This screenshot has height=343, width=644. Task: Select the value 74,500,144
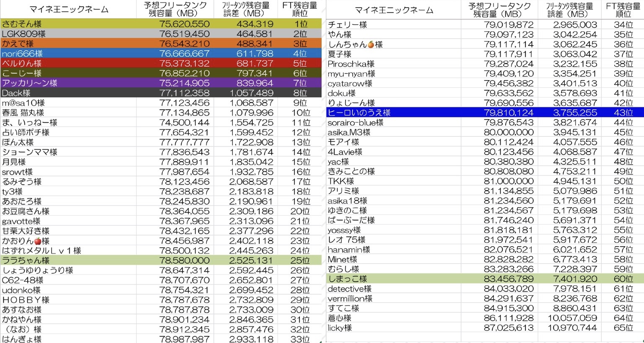pyautogui.click(x=184, y=123)
